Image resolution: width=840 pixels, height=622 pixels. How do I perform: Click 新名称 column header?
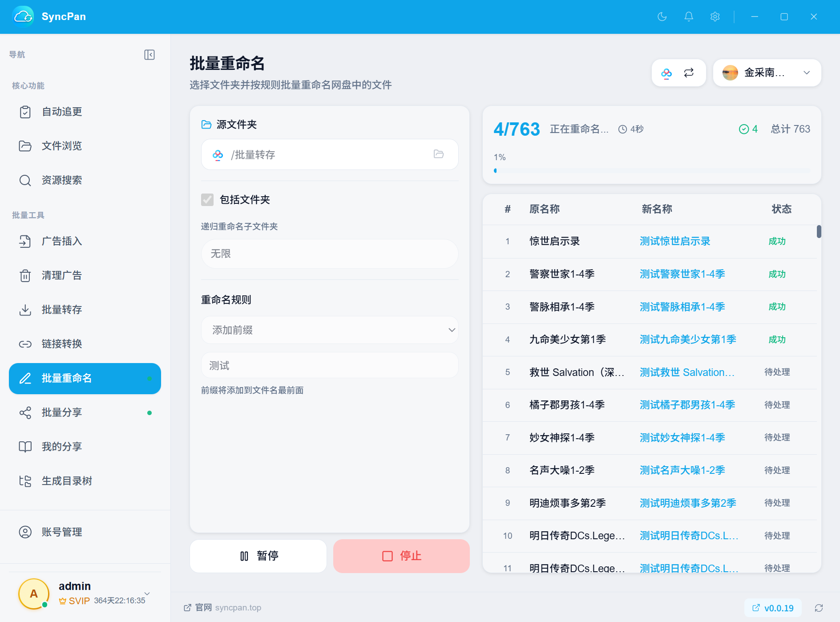click(x=657, y=209)
